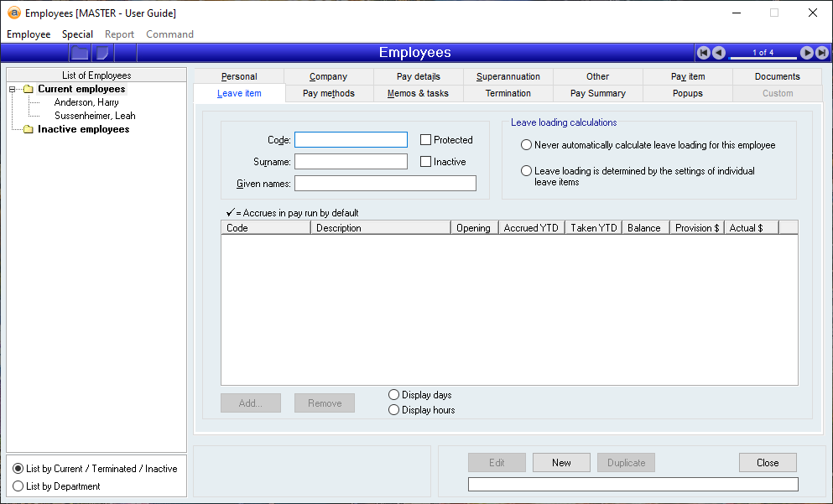
Task: Tick the Inactive checkbox
Action: [426, 162]
